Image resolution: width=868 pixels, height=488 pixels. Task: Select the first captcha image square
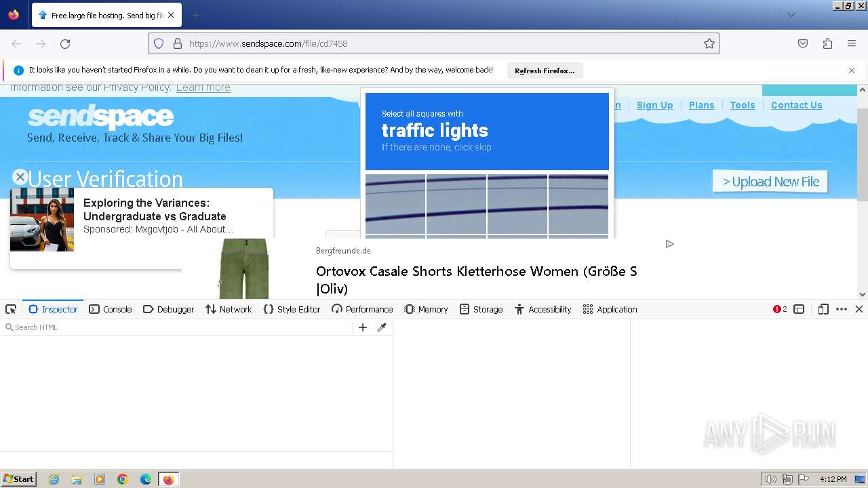pyautogui.click(x=395, y=203)
